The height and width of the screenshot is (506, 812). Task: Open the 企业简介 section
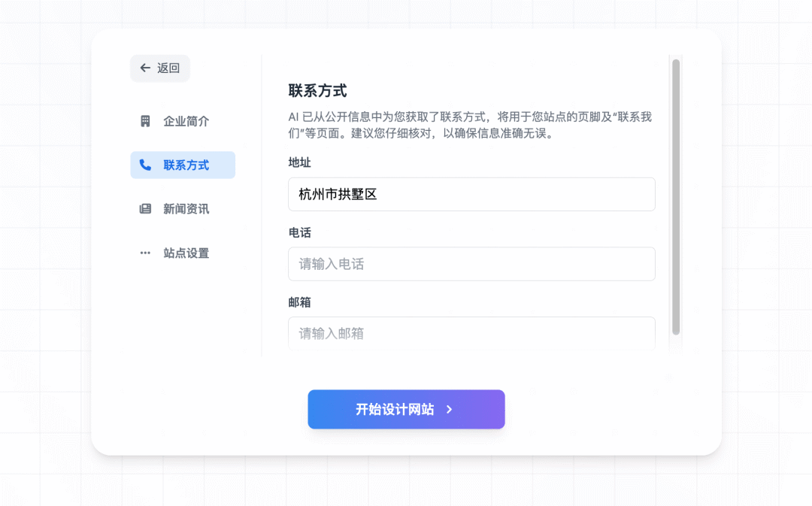click(x=186, y=121)
